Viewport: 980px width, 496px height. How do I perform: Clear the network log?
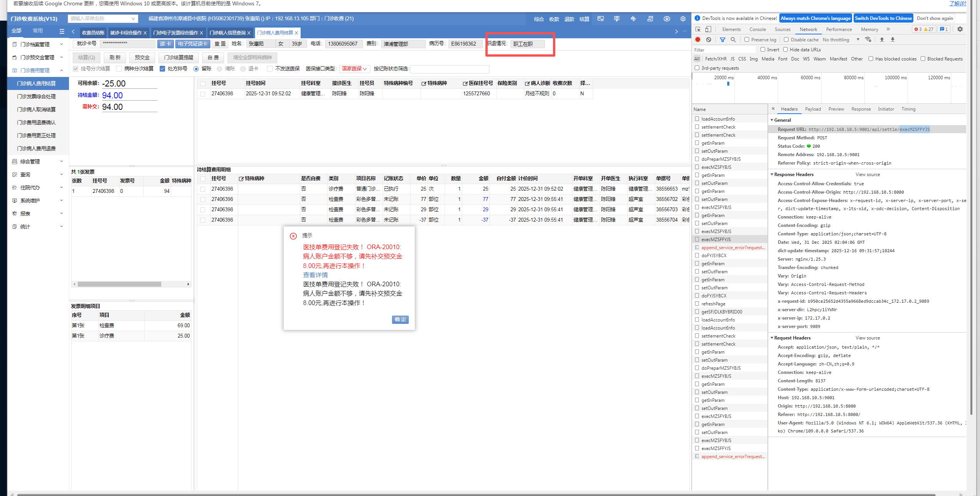pyautogui.click(x=708, y=39)
